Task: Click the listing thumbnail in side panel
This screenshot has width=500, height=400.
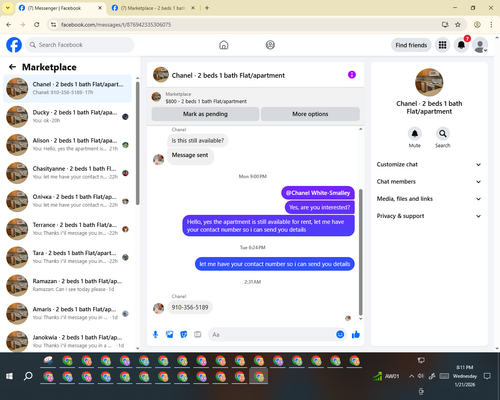Action: 429,82
